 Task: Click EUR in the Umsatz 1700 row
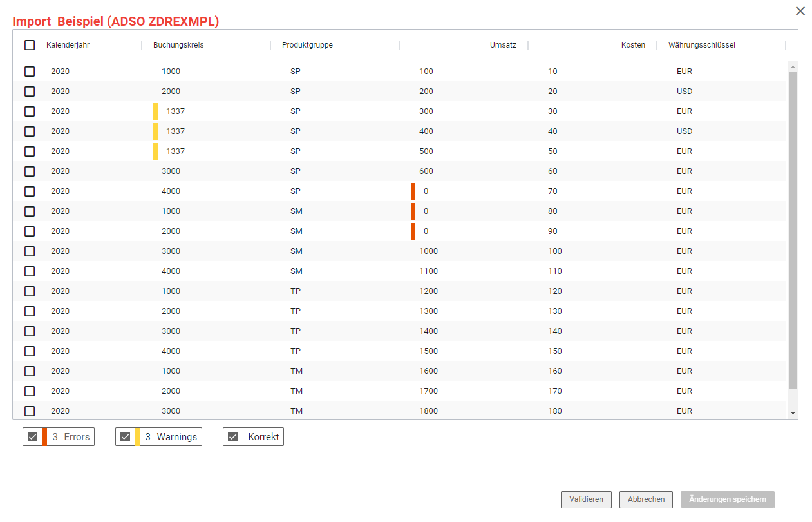tap(685, 391)
